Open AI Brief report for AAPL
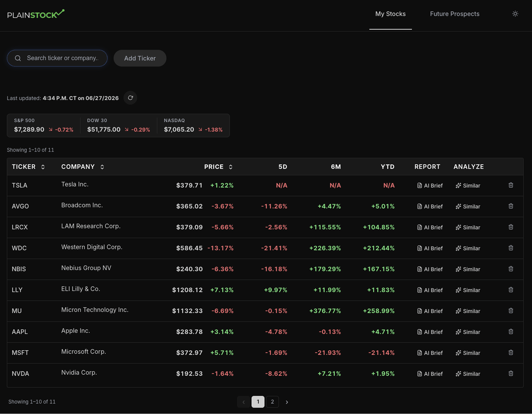The image size is (532, 414). pyautogui.click(x=430, y=332)
